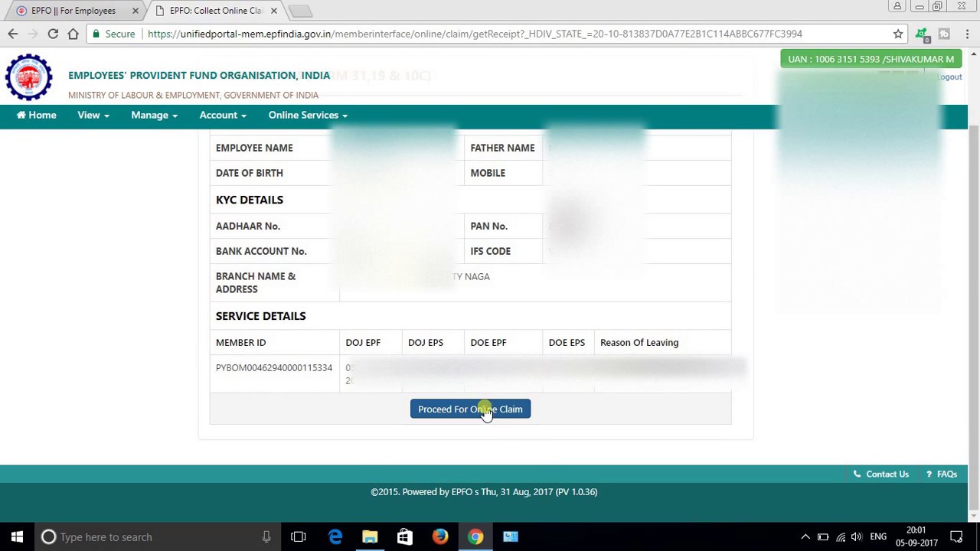The width and height of the screenshot is (980, 551).
Task: Click the BANK ACCOUNT No. label
Action: tap(261, 251)
